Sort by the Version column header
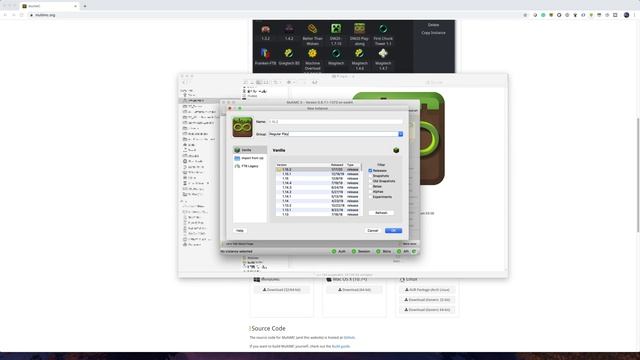 coord(303,165)
